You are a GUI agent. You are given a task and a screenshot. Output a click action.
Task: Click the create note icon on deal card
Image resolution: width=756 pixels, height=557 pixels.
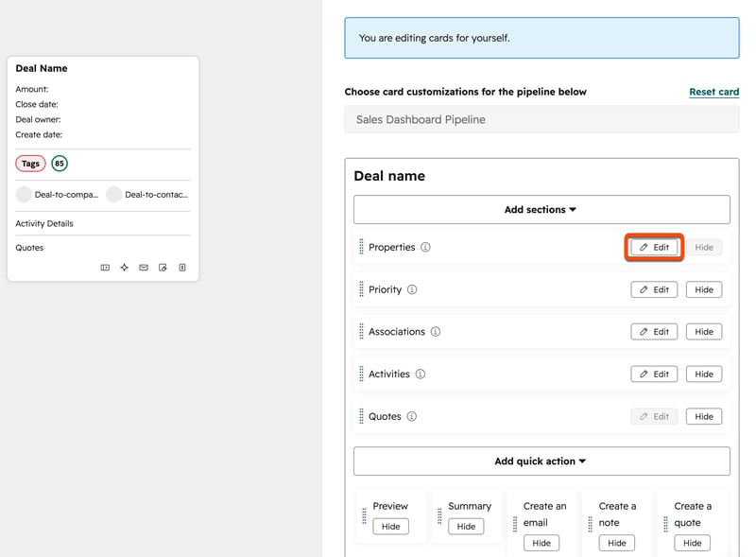click(163, 268)
